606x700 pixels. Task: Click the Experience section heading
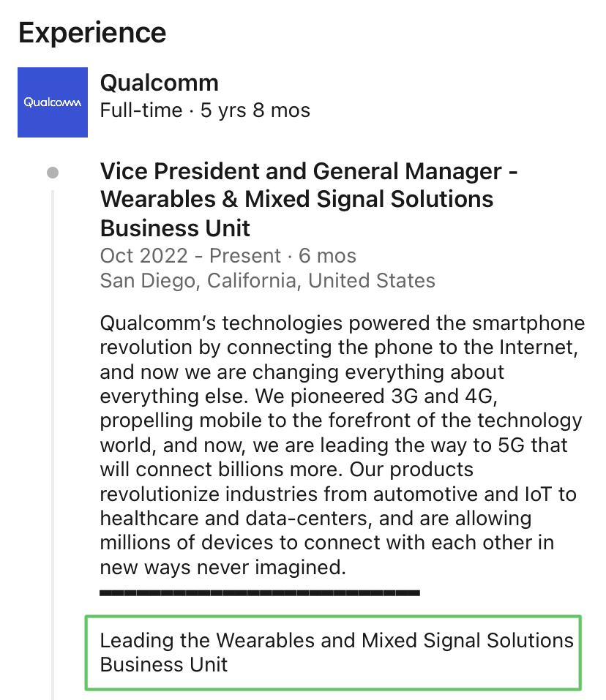point(92,32)
